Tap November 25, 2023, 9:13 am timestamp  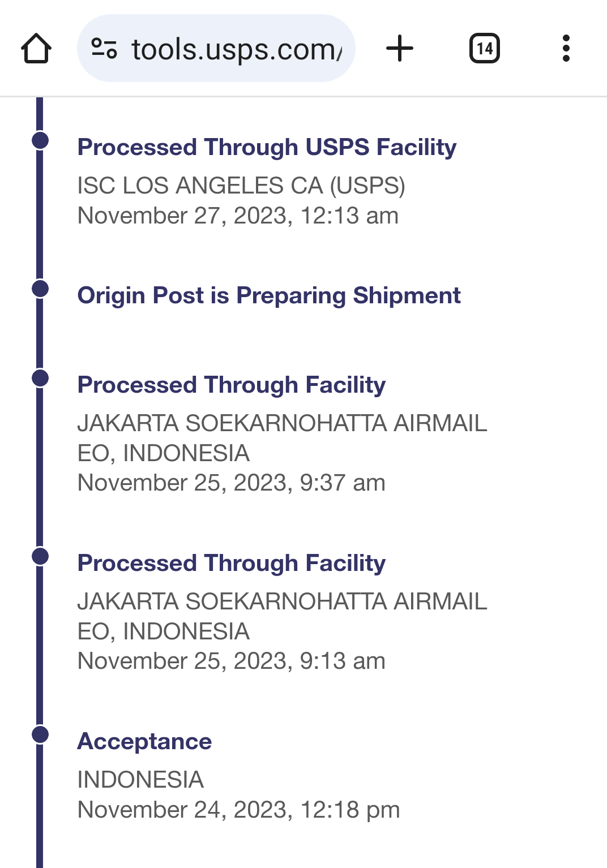(x=231, y=661)
